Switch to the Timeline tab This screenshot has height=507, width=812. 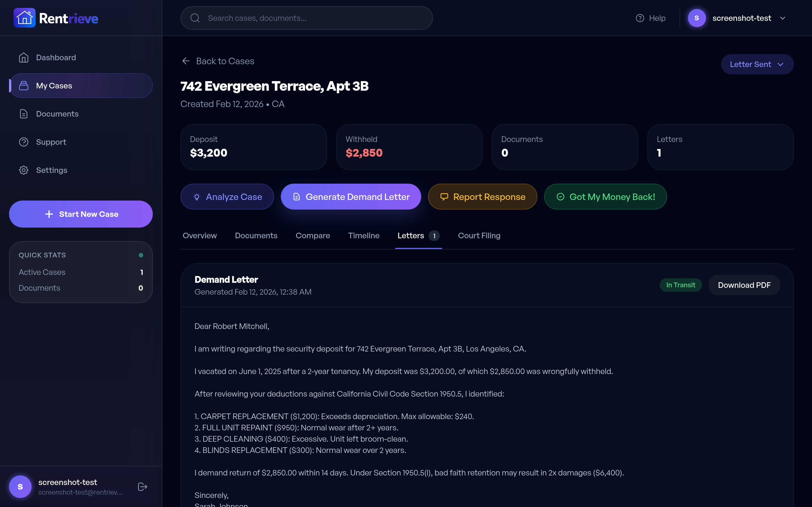pos(364,236)
